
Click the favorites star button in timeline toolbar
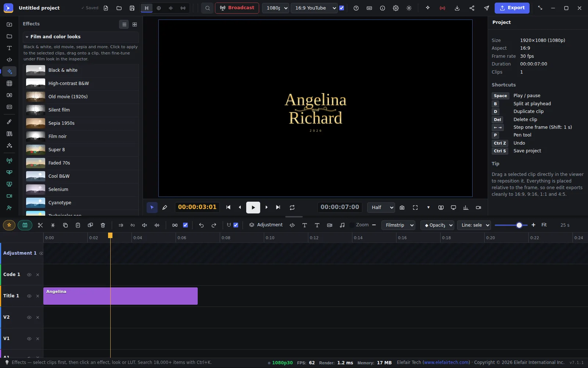pyautogui.click(x=9, y=225)
